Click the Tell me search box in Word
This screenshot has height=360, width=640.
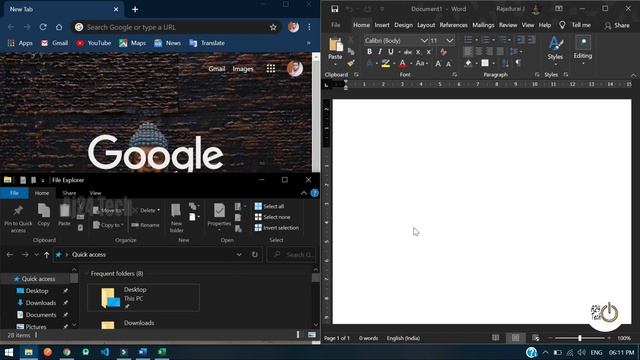tap(575, 25)
